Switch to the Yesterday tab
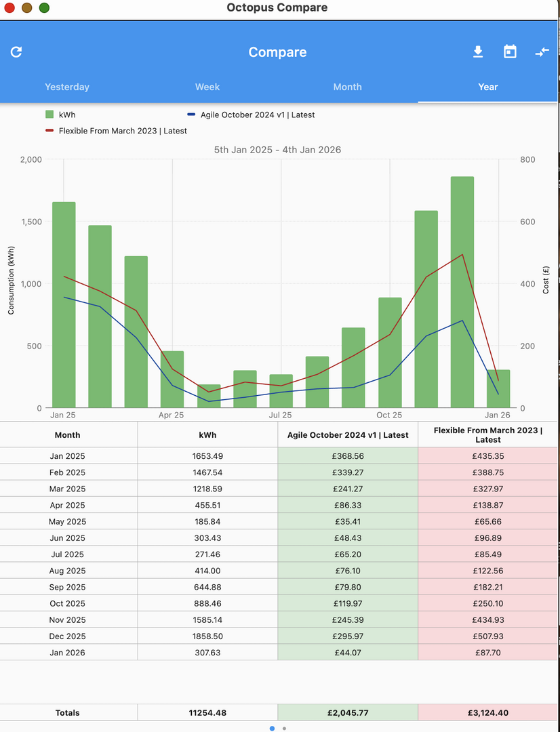Screen dimensions: 560x732 point(67,87)
